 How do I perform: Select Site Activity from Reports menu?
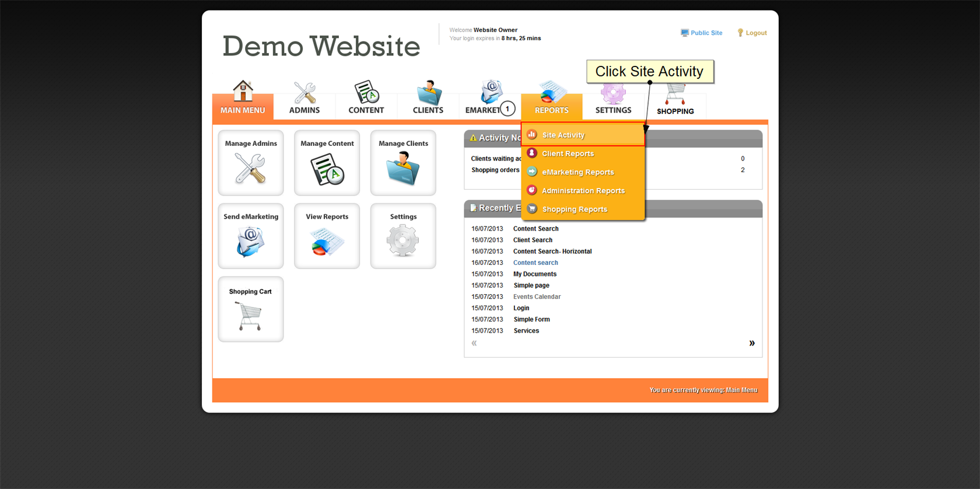(x=563, y=135)
